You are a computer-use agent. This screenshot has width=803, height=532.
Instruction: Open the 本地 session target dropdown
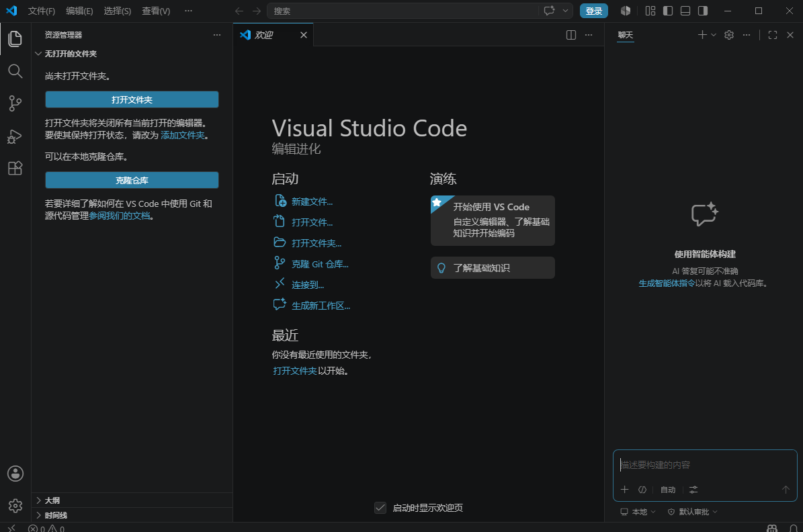(x=638, y=512)
